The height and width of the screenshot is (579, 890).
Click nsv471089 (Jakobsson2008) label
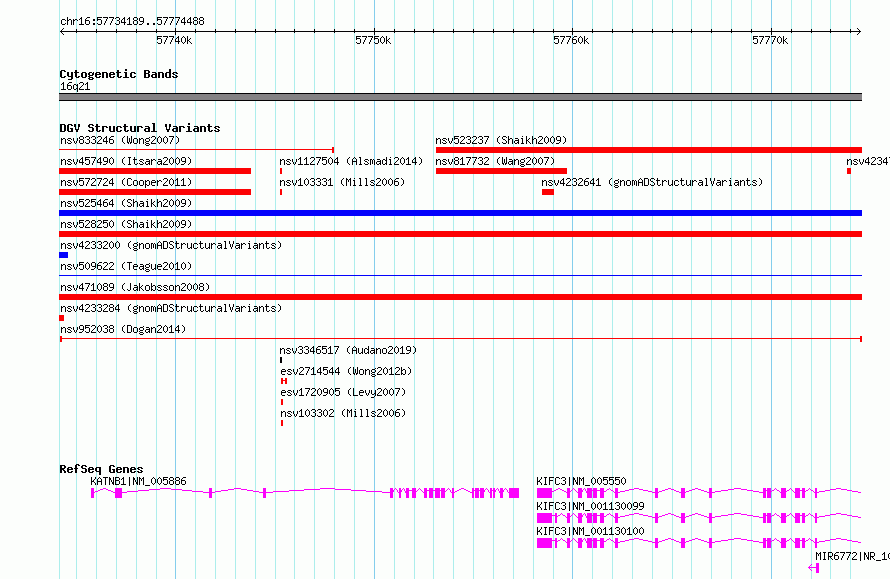tap(135, 287)
